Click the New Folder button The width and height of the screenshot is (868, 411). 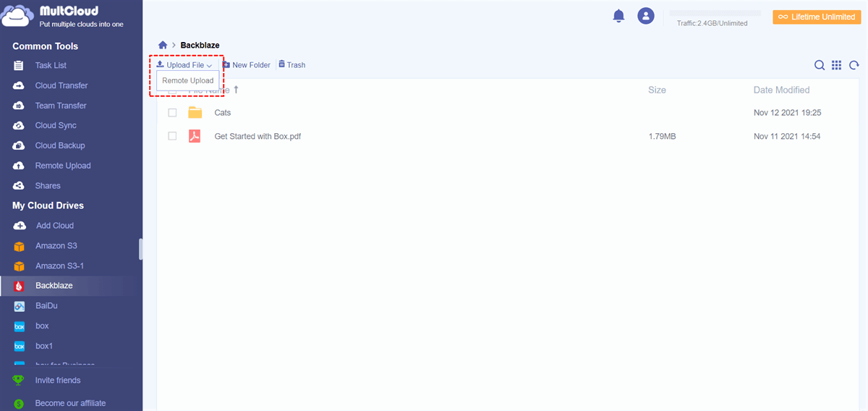[246, 65]
